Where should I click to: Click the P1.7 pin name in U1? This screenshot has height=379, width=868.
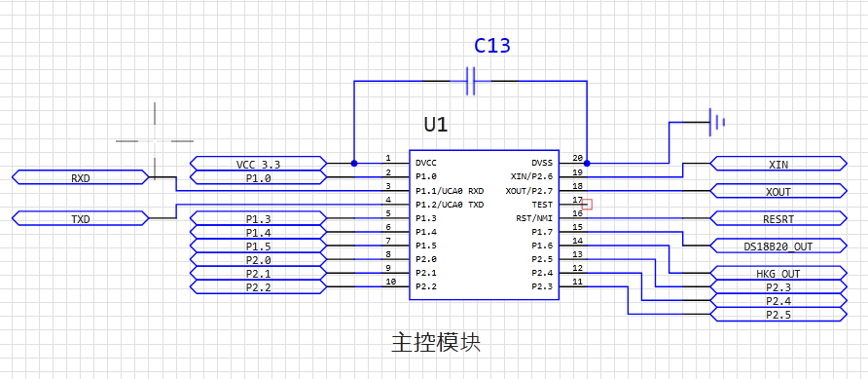point(541,232)
